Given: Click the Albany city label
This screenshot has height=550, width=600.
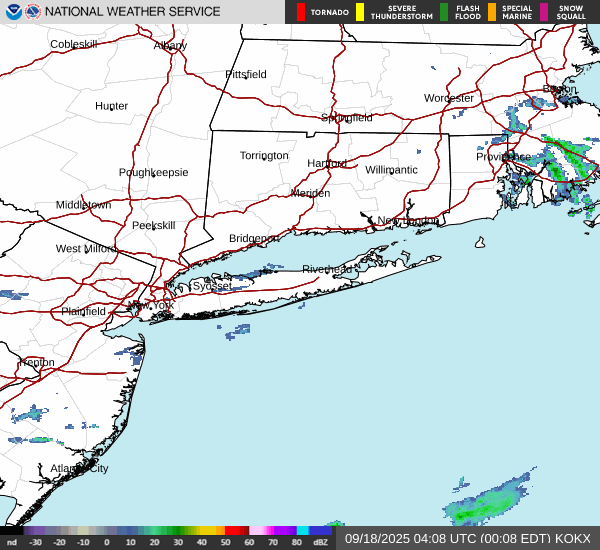Looking at the screenshot, I should click(170, 46).
